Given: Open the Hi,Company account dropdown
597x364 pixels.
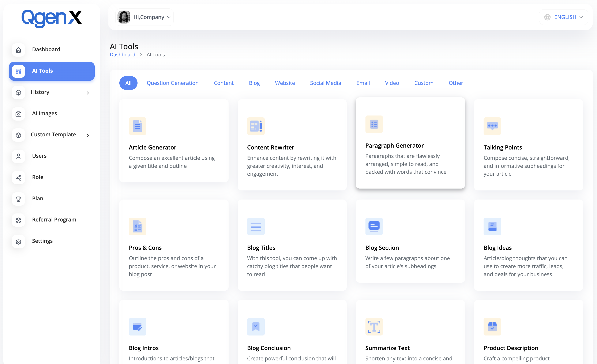Looking at the screenshot, I should pyautogui.click(x=144, y=17).
